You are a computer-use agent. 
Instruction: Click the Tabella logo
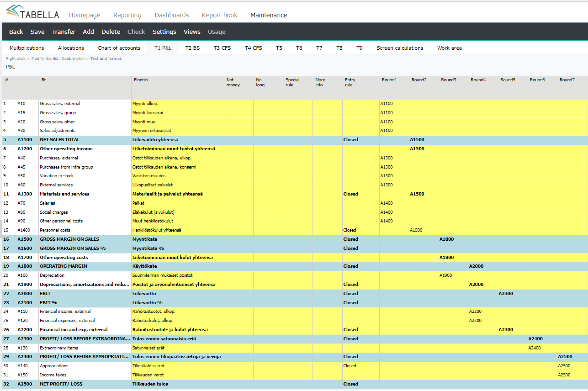click(x=32, y=12)
